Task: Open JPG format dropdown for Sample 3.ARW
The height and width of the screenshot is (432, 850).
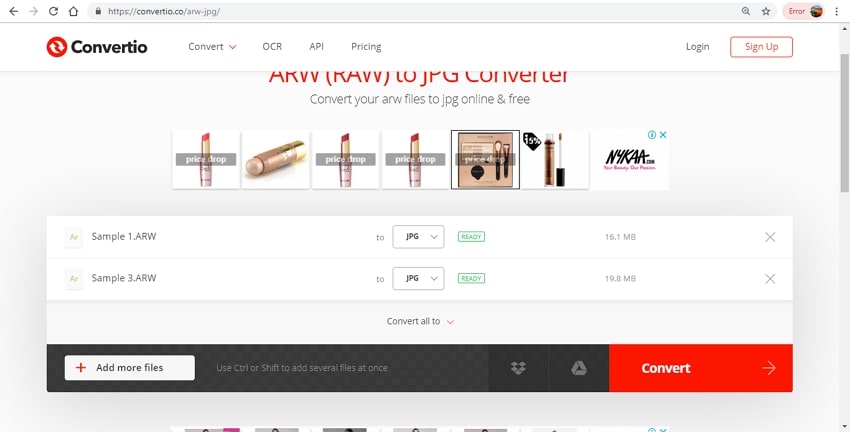Action: pos(418,279)
